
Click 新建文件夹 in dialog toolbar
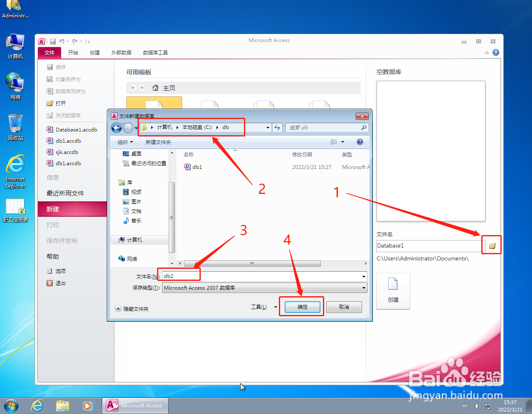pos(158,142)
